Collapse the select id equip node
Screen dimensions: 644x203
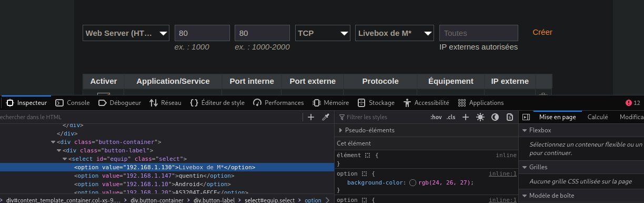pos(65,159)
